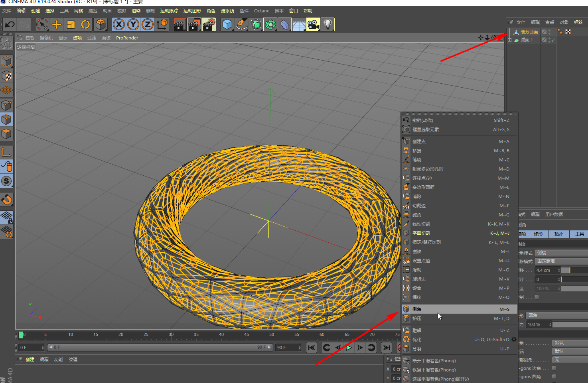This screenshot has width=588, height=383.
Task: Choose 循环/路径切割 in the context menu
Action: (x=460, y=242)
